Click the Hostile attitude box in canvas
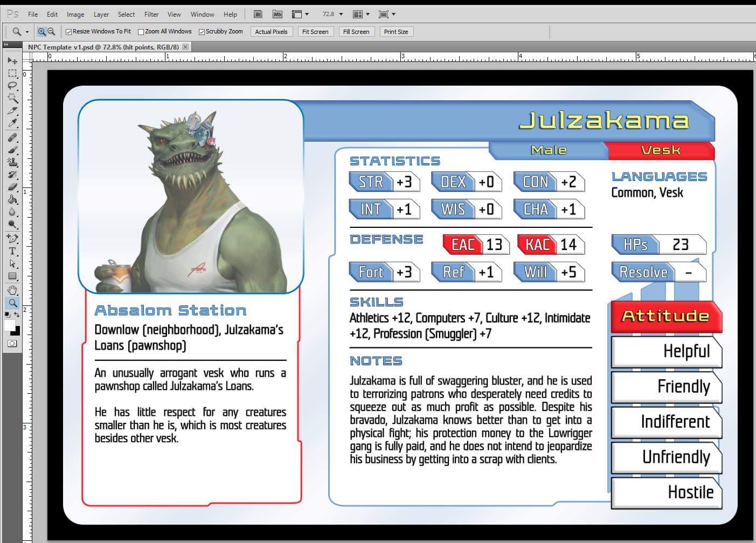Viewport: 756px width, 543px height. pyautogui.click(x=667, y=492)
